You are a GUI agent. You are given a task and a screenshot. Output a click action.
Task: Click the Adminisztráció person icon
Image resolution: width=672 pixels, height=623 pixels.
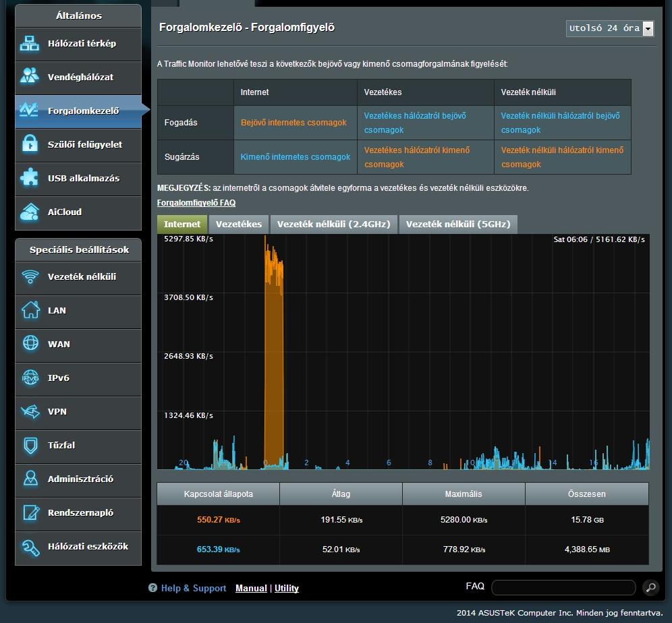tap(30, 478)
